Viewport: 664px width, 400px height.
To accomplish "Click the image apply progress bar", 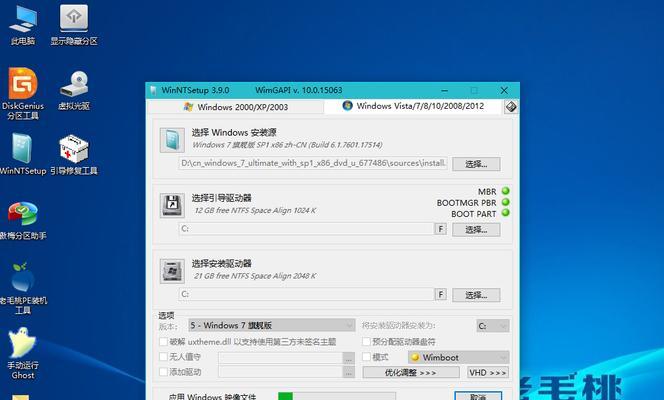I will pos(337,396).
